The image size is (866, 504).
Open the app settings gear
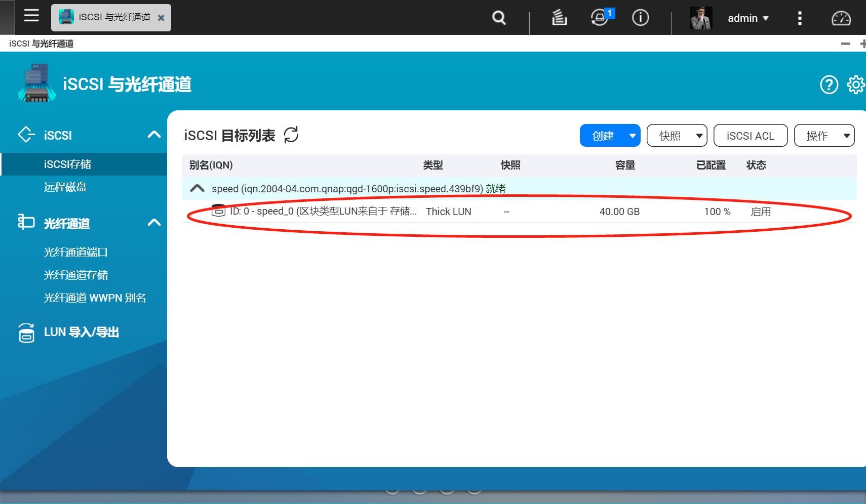pos(857,85)
